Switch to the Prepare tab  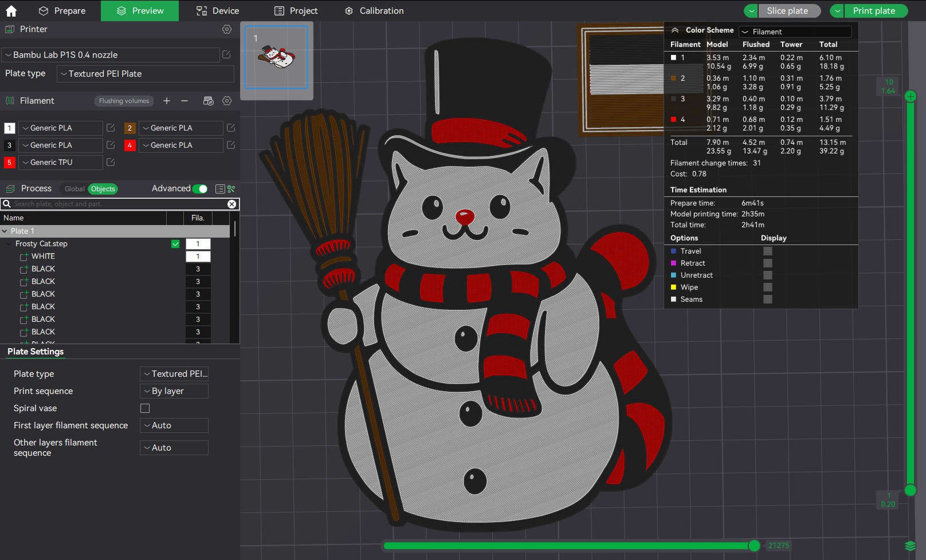pos(62,11)
